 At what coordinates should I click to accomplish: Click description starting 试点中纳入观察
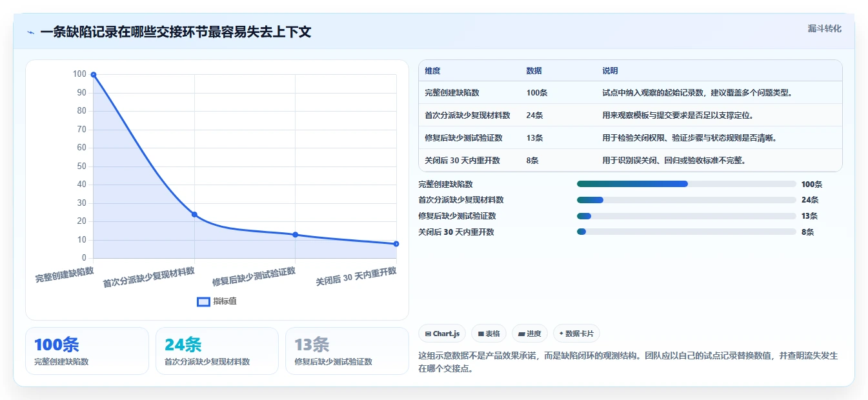(697, 93)
